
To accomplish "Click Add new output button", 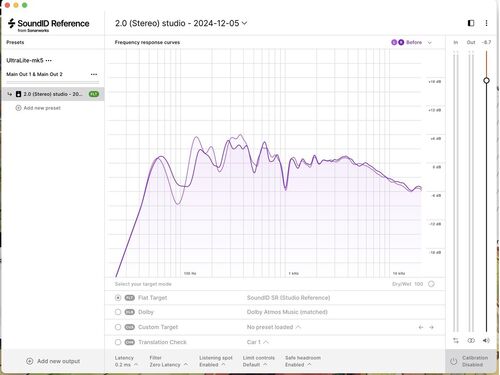I will tap(53, 361).
